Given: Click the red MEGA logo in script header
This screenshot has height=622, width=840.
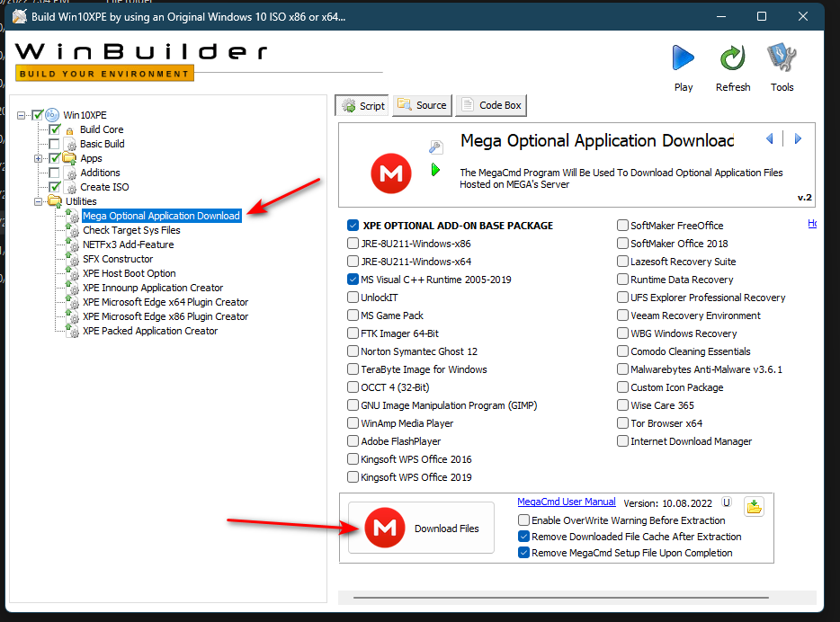Looking at the screenshot, I should pyautogui.click(x=391, y=173).
